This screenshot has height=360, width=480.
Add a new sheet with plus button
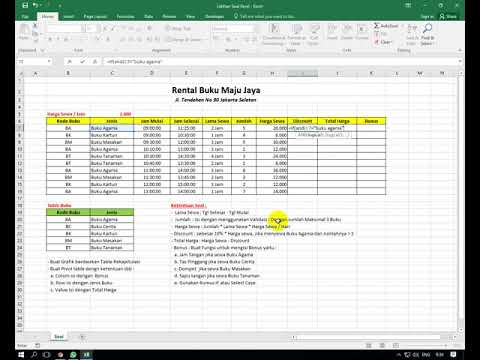coord(82,337)
